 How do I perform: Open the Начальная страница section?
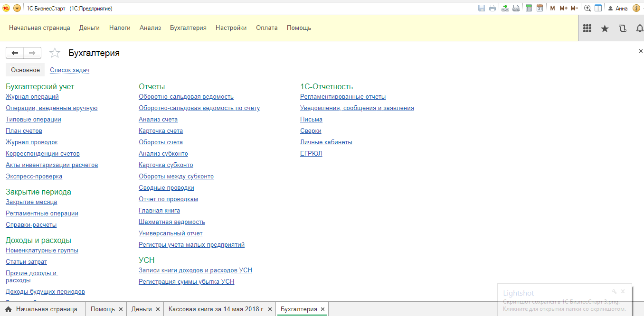click(39, 28)
